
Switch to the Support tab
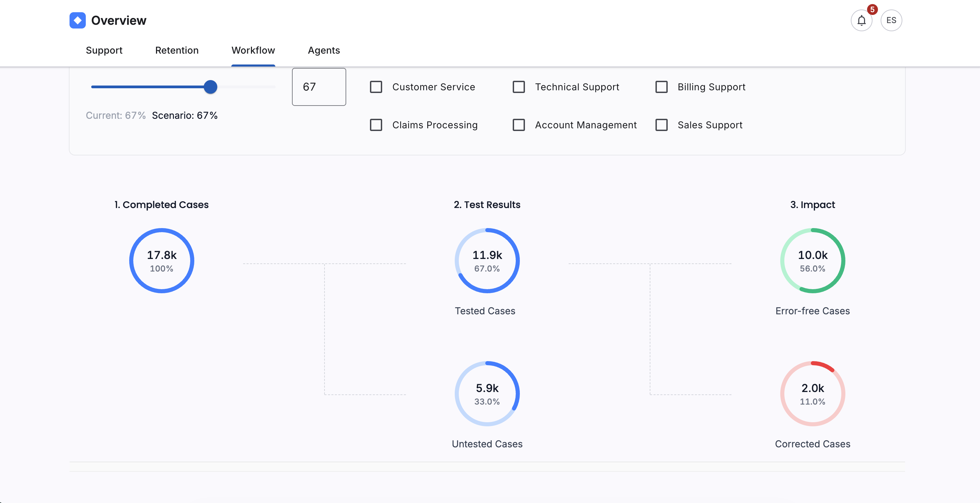(104, 51)
